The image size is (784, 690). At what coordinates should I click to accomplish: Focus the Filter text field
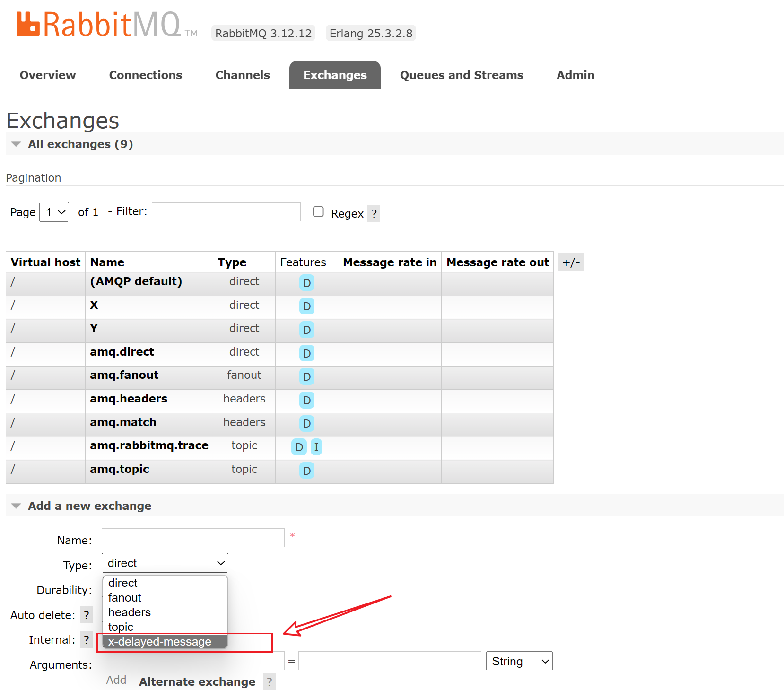coord(226,212)
